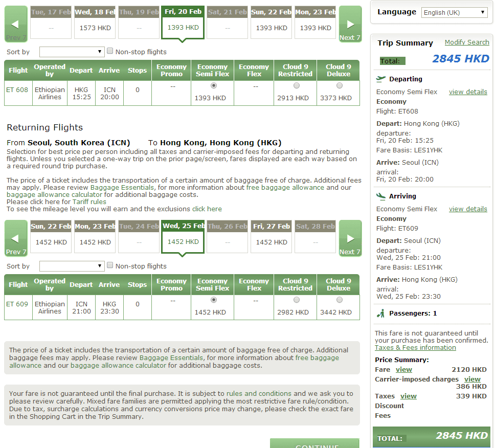This screenshot has height=448, width=495.
Task: Select Cloud 9 Deluxe 3442 HKD return fare
Action: coord(339,300)
